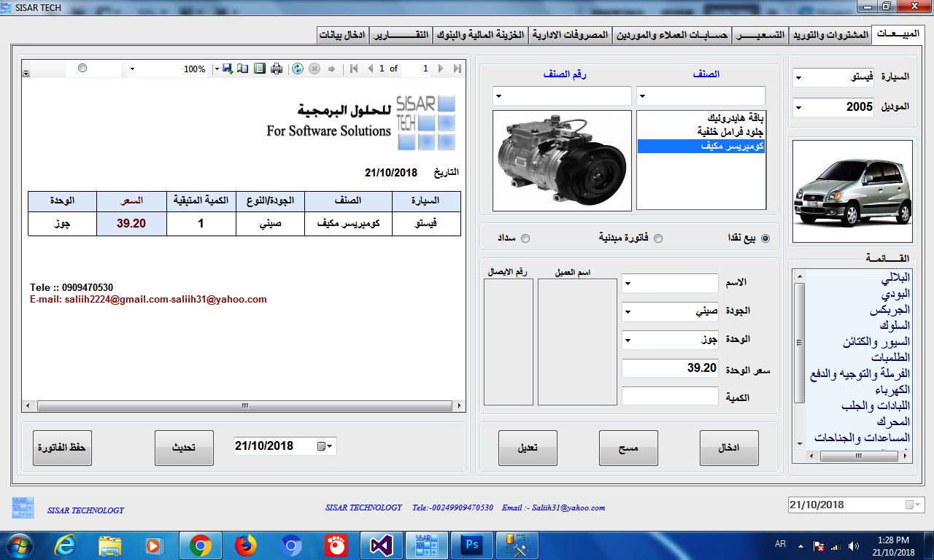Open the التقارير reports tab
The height and width of the screenshot is (560, 934).
pos(401,35)
